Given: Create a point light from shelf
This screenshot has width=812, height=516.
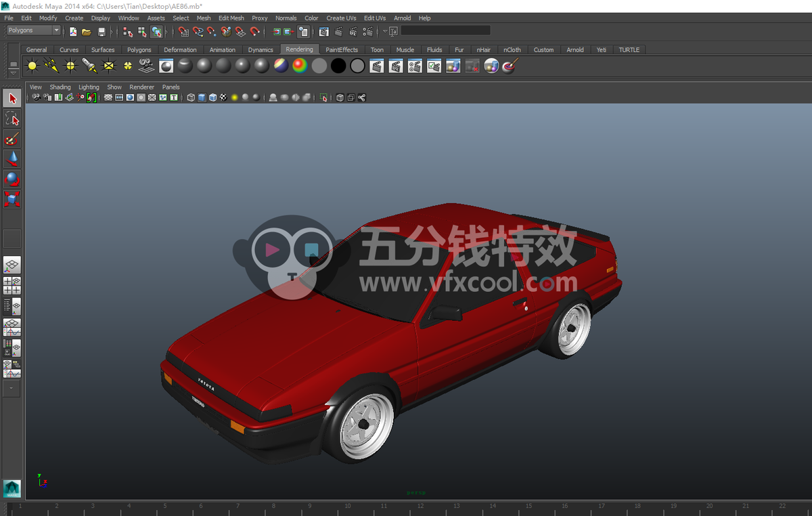Looking at the screenshot, I should (x=70, y=66).
